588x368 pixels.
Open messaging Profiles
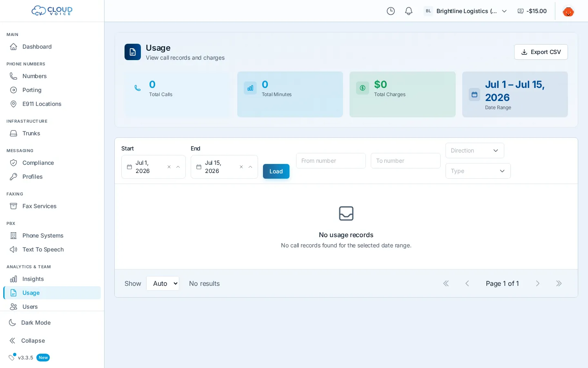pyautogui.click(x=52, y=177)
